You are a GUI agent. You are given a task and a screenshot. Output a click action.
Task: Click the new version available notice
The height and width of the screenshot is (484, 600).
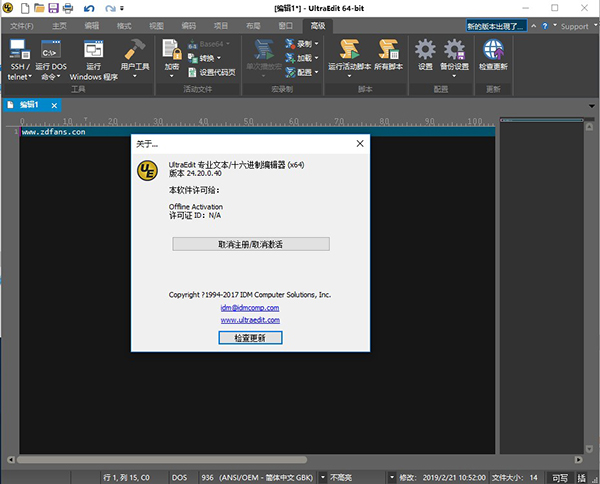pyautogui.click(x=496, y=26)
